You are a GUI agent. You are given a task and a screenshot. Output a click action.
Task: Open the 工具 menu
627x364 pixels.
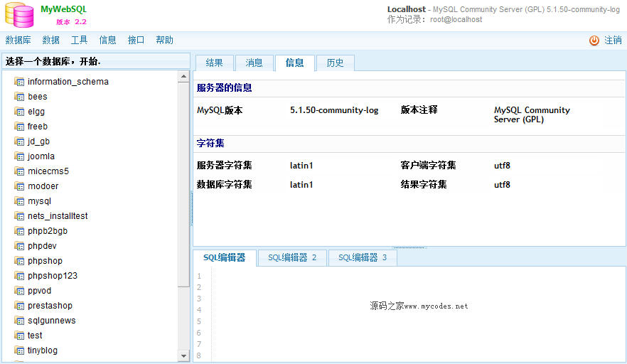click(79, 40)
